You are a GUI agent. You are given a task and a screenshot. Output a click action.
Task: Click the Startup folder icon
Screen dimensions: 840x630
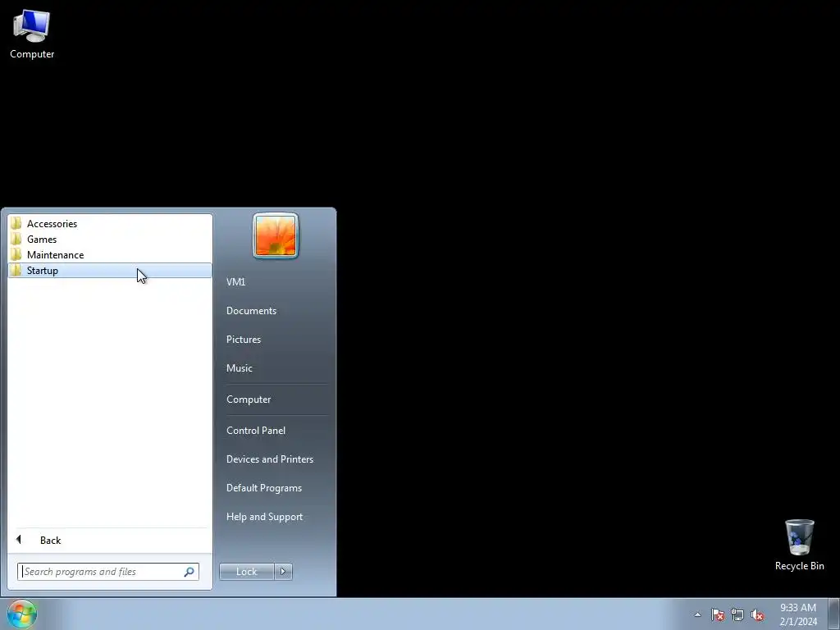pyautogui.click(x=16, y=270)
